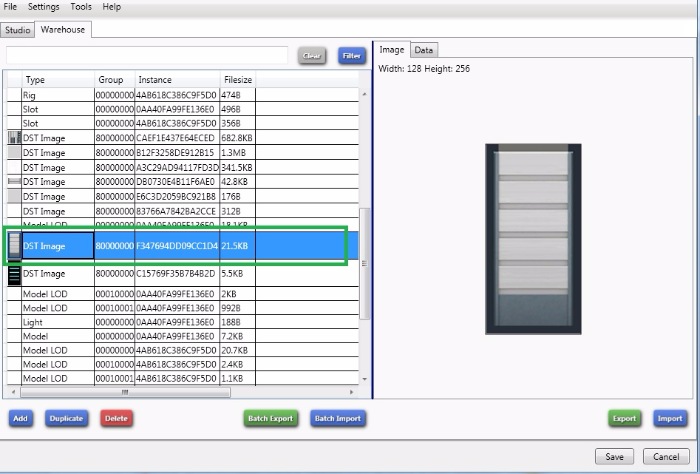Switch to the Studio tab
Image resolution: width=700 pixels, height=474 pixels.
[18, 30]
